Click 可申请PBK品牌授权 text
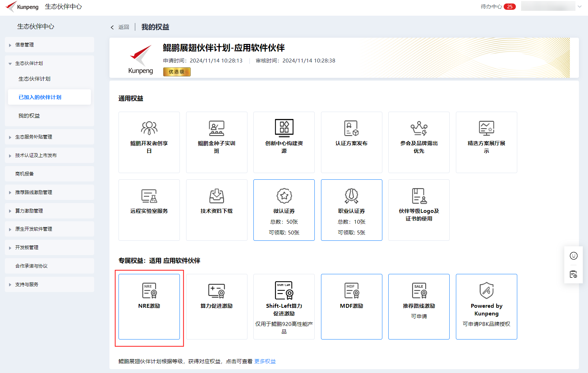 486,324
